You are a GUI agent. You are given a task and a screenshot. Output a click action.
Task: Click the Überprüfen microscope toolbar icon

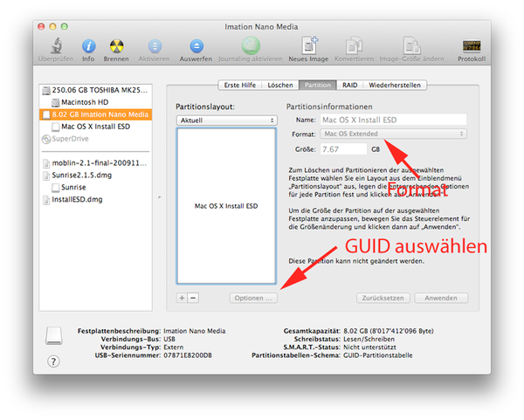[x=54, y=45]
